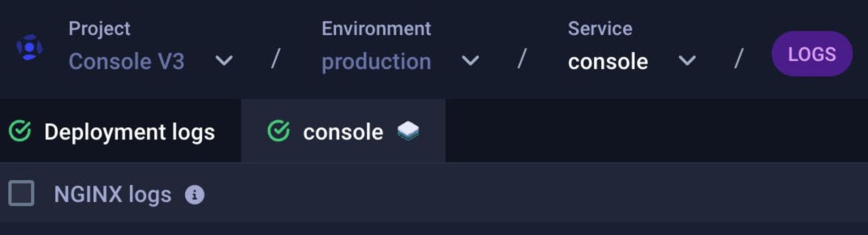This screenshot has width=868, height=235.
Task: Select the console logs tab
Action: pos(343,131)
